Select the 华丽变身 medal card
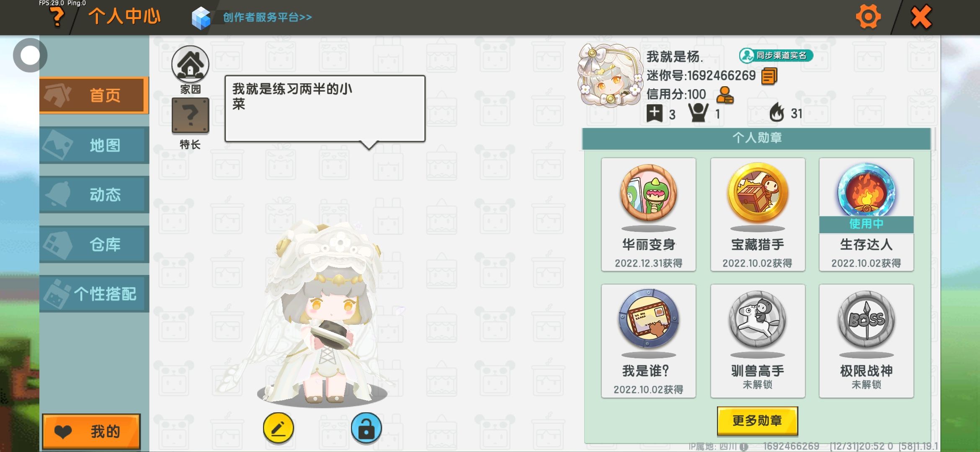This screenshot has width=980, height=452. coord(649,215)
